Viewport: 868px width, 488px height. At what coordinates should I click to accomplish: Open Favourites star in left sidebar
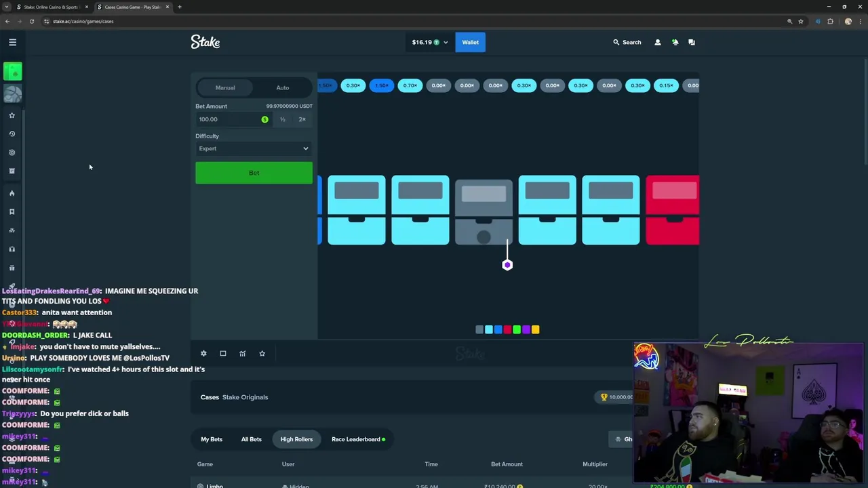[12, 115]
